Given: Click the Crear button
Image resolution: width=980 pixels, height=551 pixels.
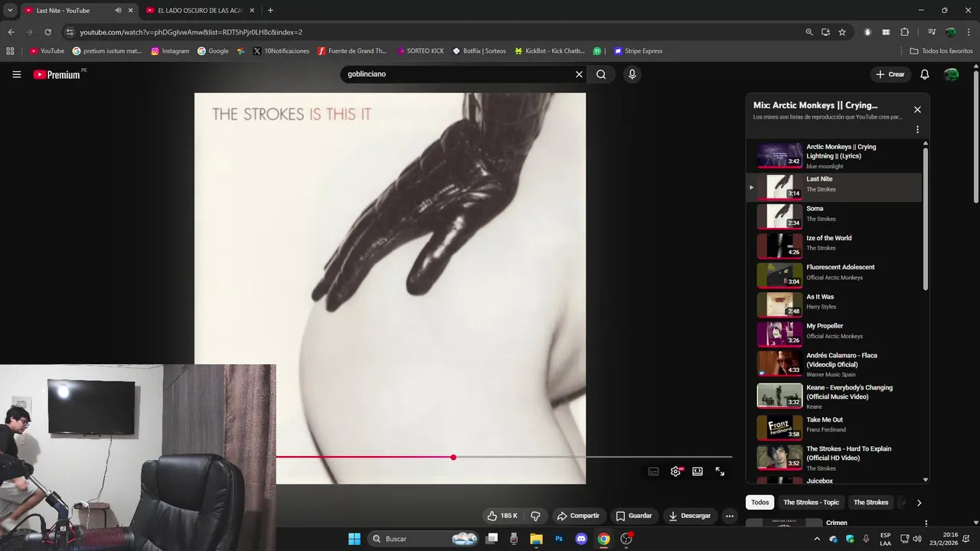Looking at the screenshot, I should point(890,74).
